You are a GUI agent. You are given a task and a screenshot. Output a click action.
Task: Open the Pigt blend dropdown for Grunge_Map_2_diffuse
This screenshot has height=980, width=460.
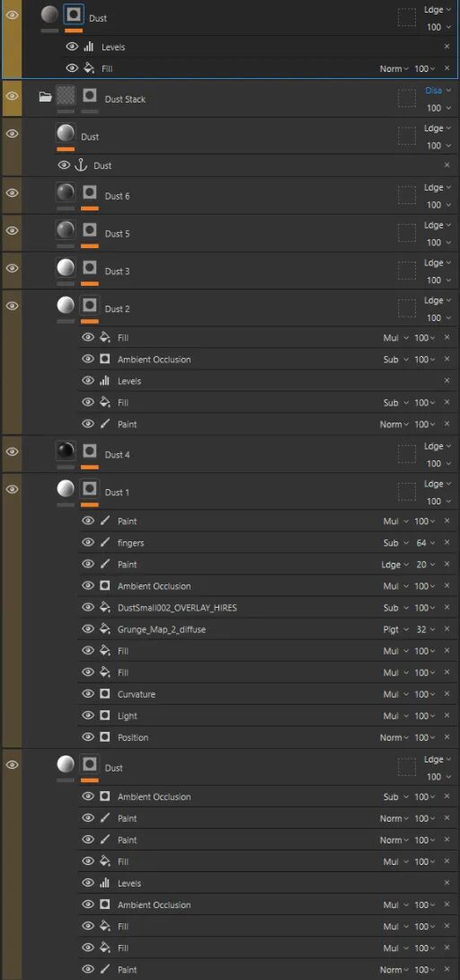395,629
